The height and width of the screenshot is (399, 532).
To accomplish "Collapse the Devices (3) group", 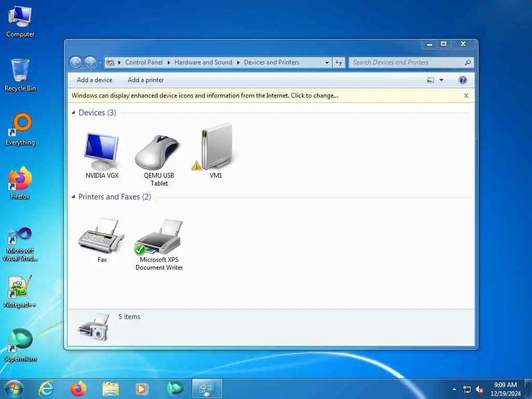I will (73, 112).
